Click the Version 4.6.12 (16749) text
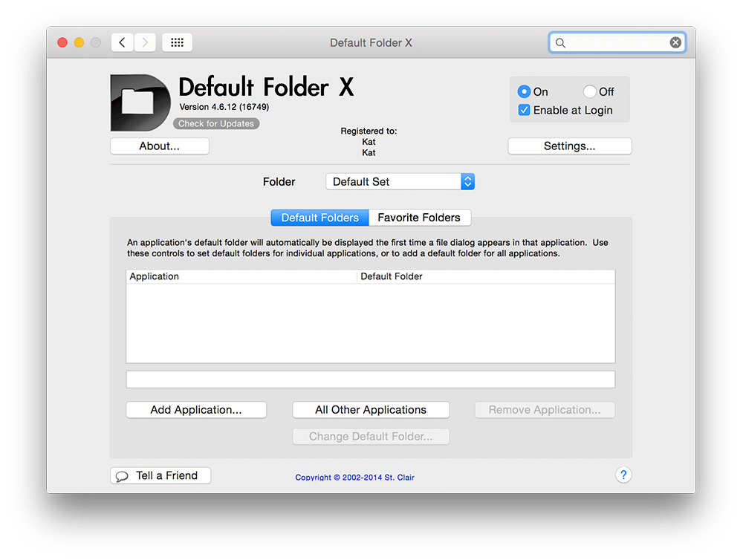The image size is (743, 560). click(x=224, y=107)
